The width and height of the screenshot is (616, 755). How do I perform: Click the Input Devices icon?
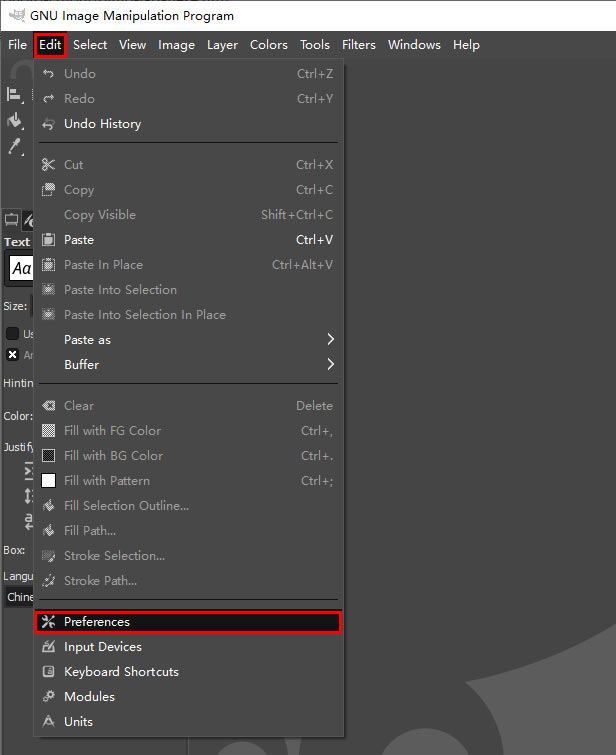pos(48,647)
